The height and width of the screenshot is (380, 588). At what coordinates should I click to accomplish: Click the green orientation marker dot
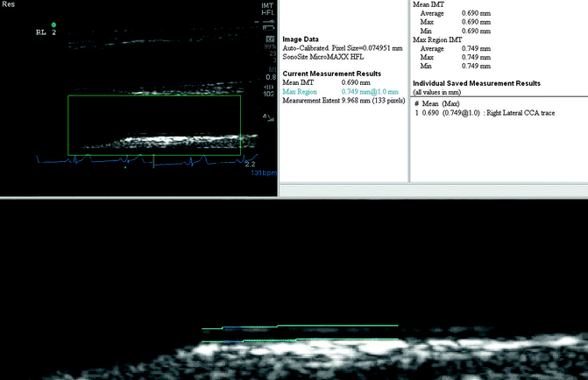(x=53, y=25)
